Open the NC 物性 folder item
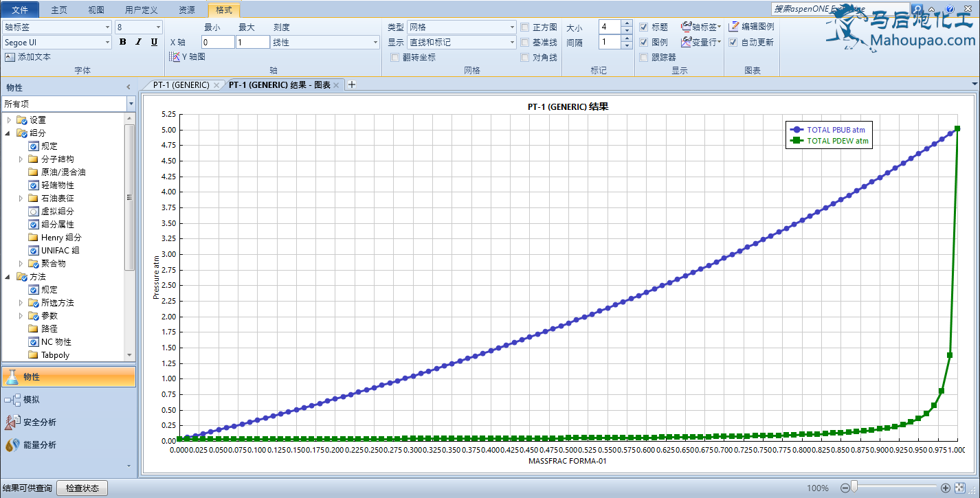This screenshot has height=498, width=980. click(56, 342)
